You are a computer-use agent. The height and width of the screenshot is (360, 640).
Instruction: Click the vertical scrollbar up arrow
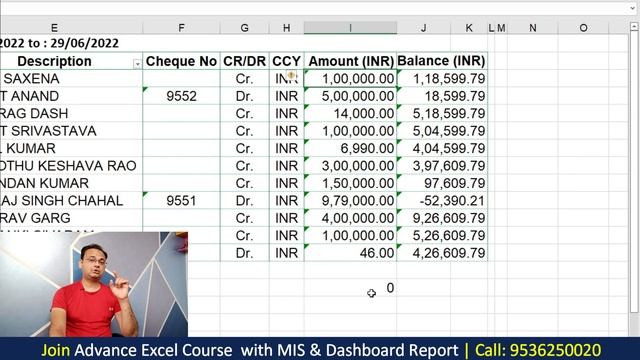[x=634, y=27]
